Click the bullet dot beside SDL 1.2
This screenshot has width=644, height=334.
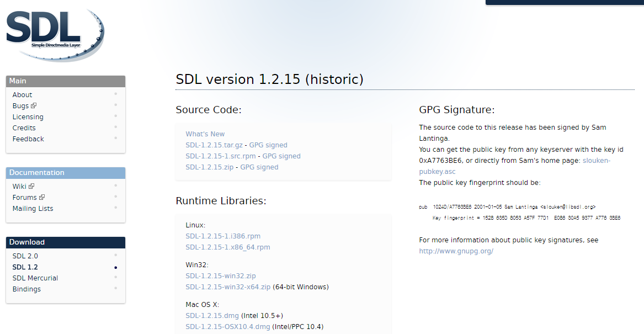(116, 267)
